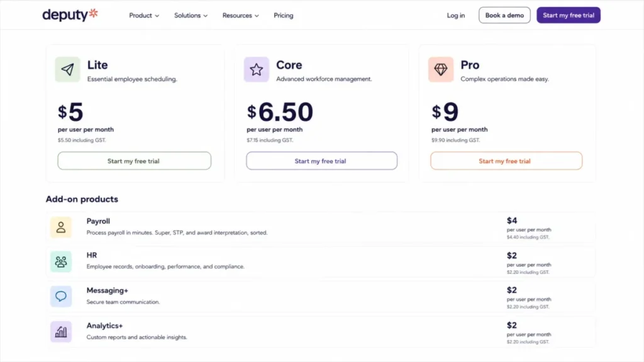Click 'Secure team communication.' description
The width and height of the screenshot is (644, 362).
point(123,302)
